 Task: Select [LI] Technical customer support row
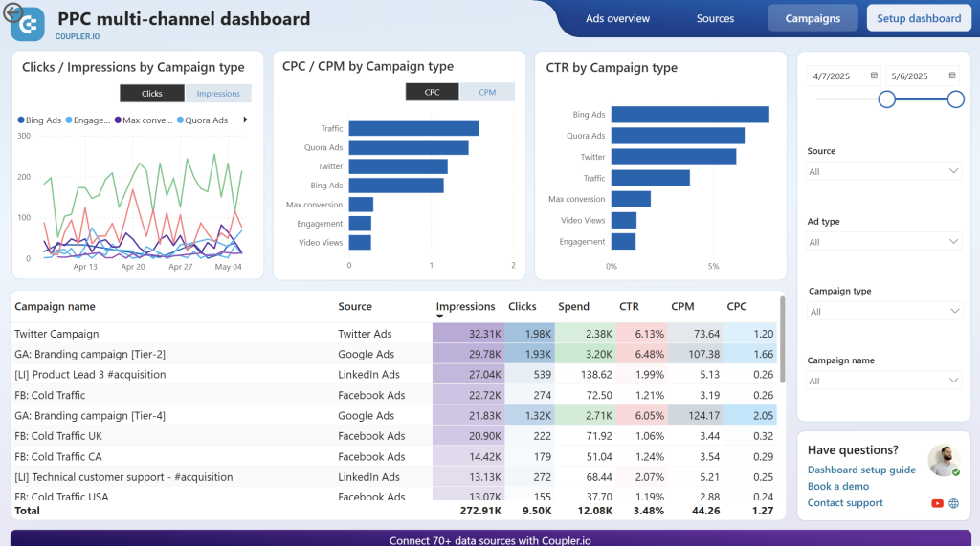(x=395, y=477)
